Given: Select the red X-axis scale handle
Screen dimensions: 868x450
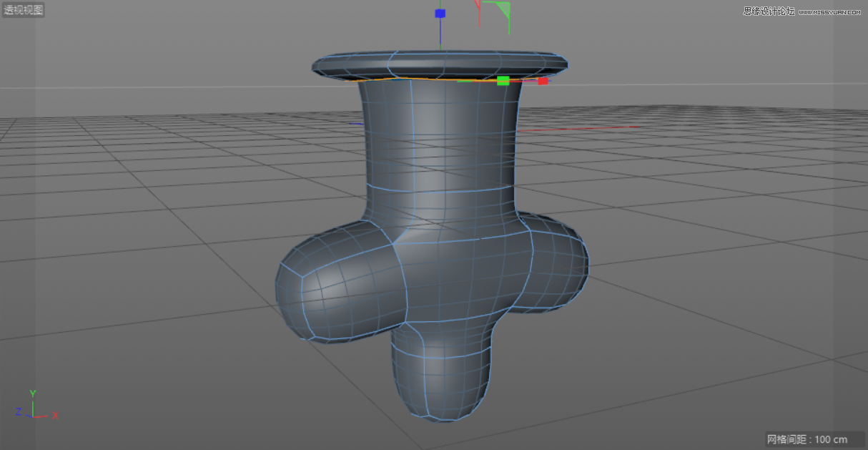Looking at the screenshot, I should click(x=542, y=81).
